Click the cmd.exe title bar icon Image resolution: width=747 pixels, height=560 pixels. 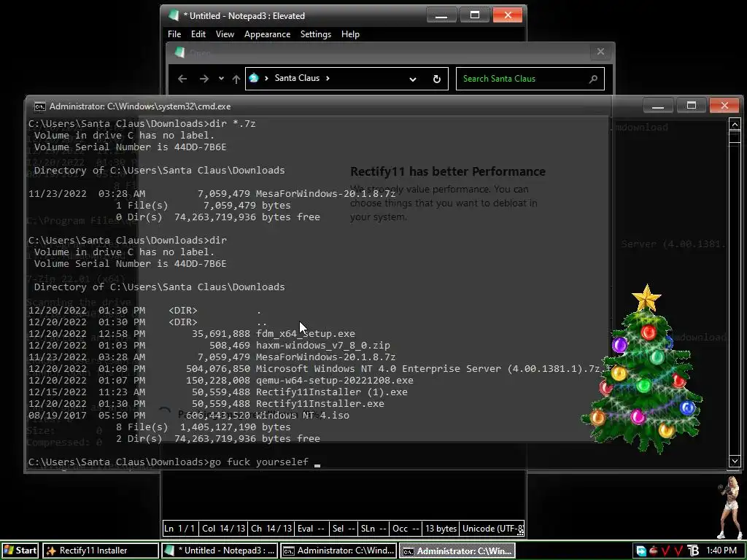pos(40,106)
